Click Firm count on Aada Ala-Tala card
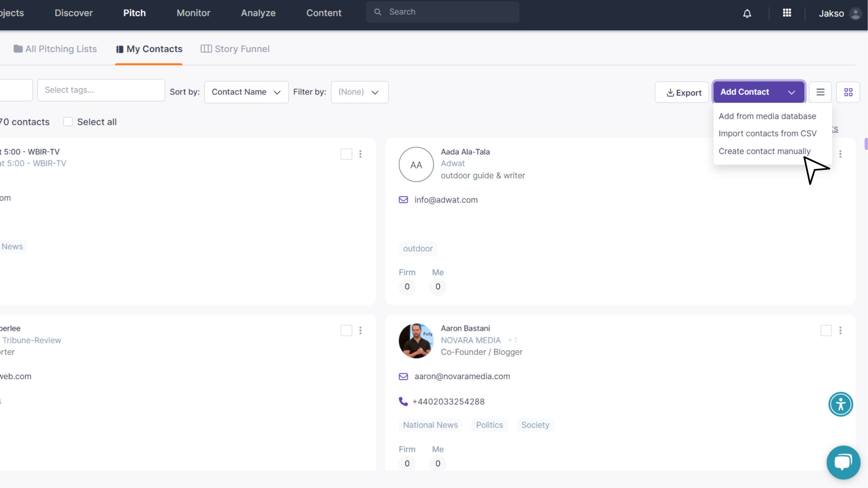This screenshot has width=868, height=488. 407,287
